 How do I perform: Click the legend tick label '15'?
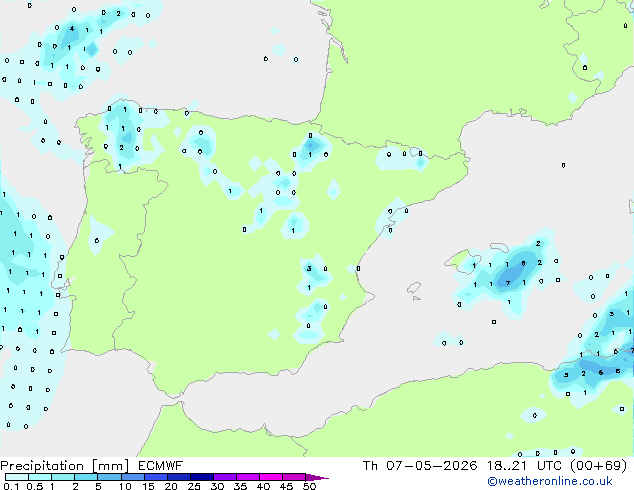coord(148,486)
